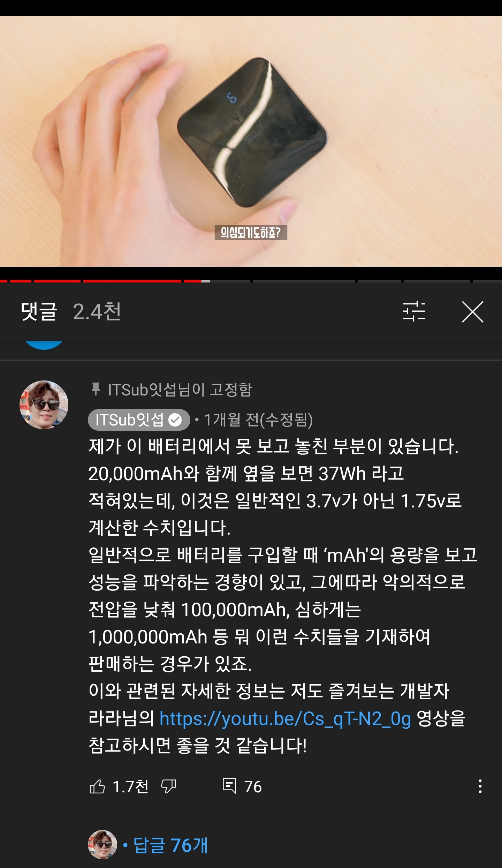This screenshot has height=868, width=502.
Task: Close the comments panel
Action: coord(473,312)
